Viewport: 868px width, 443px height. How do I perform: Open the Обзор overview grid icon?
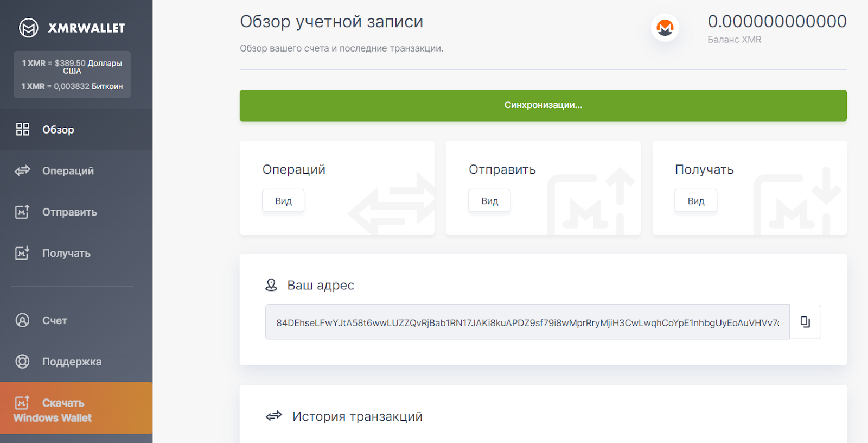22,129
